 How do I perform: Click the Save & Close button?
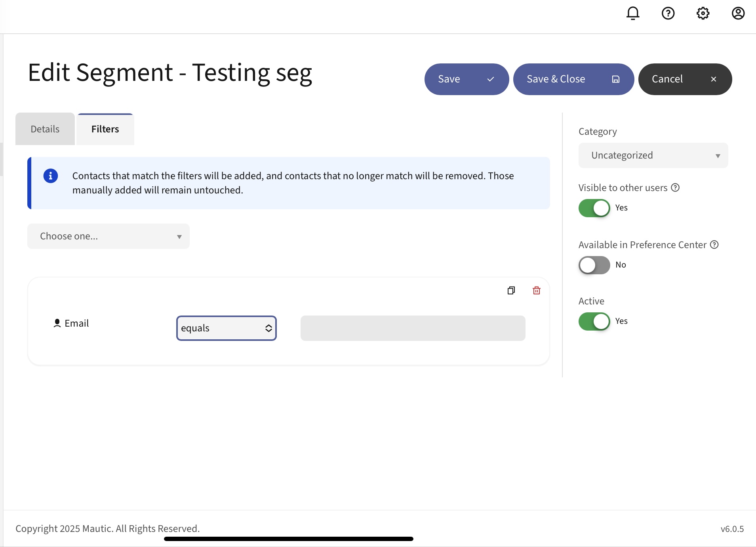pyautogui.click(x=573, y=79)
